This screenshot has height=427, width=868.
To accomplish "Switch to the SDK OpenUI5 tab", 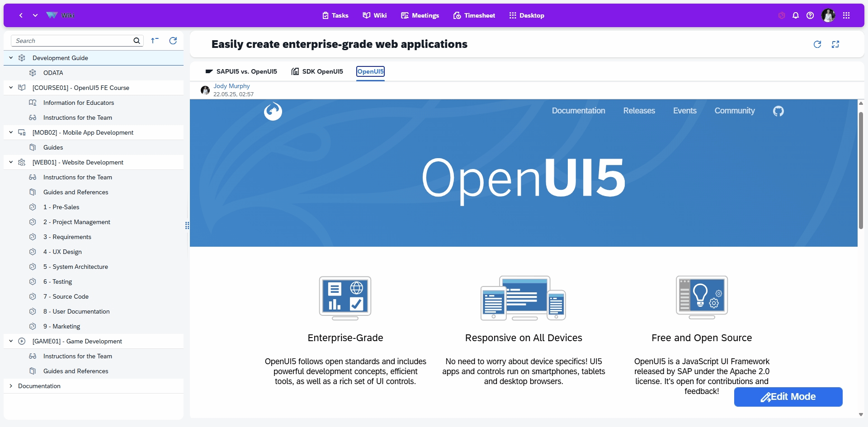I will coord(317,71).
